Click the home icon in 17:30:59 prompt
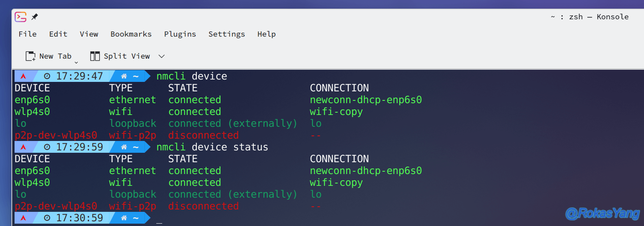Image resolution: width=644 pixels, height=226 pixels. tap(124, 218)
